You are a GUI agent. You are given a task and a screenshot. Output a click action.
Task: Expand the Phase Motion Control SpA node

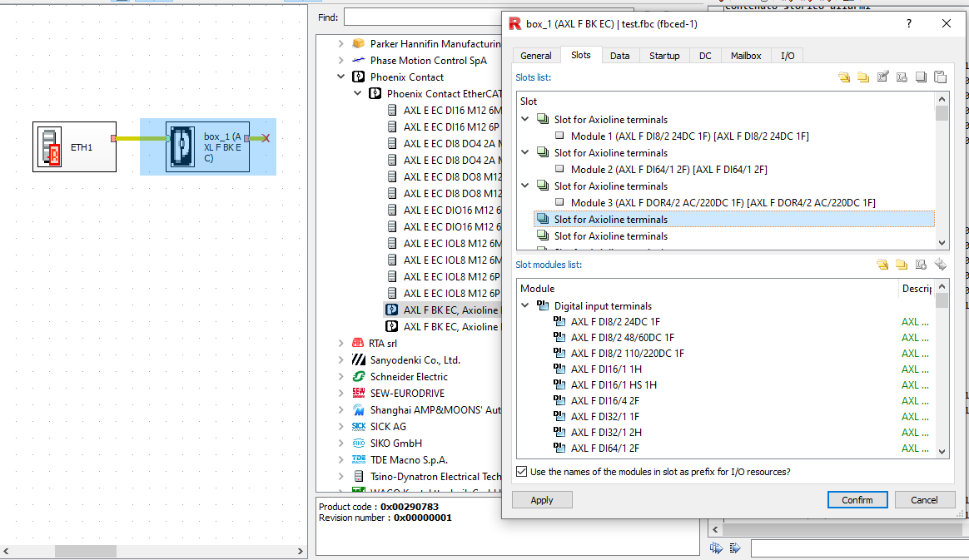(340, 61)
